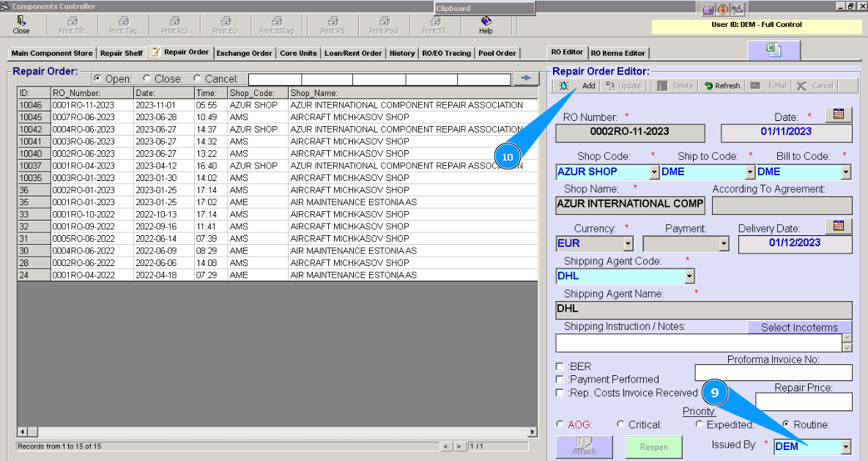The image size is (868, 461).
Task: Open the History tab
Action: (402, 54)
